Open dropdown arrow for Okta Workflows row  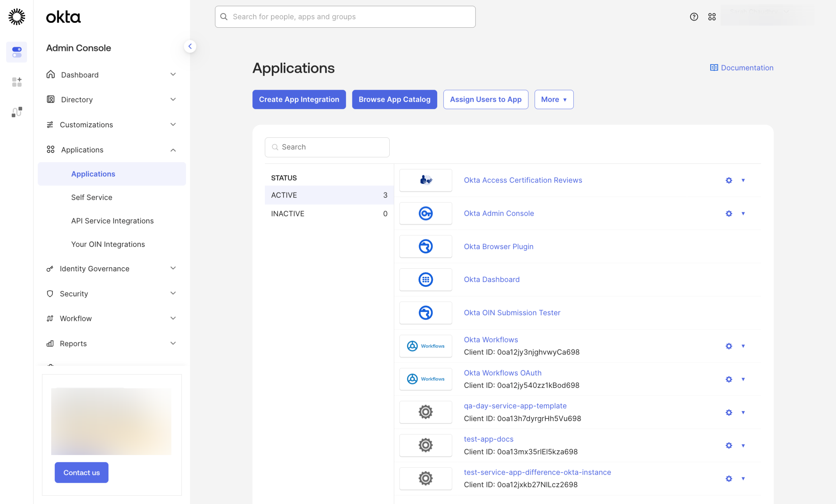coord(743,346)
